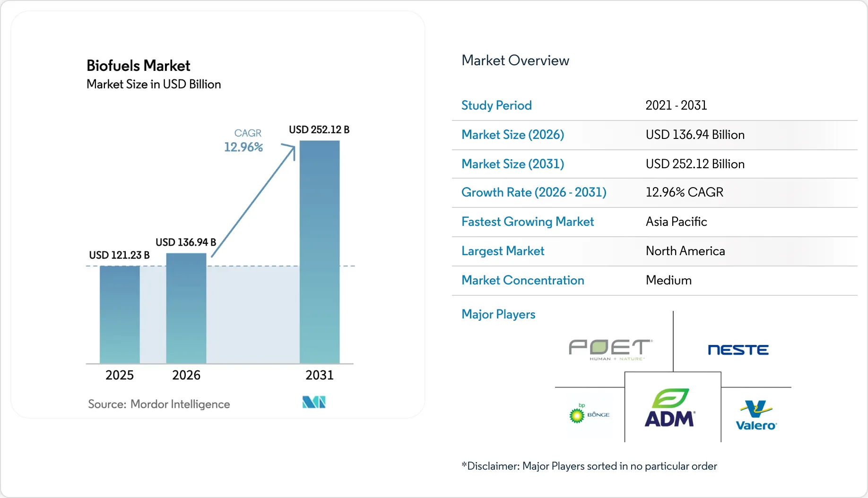868x498 pixels.
Task: Click the Fastest Growing Market label
Action: [528, 222]
